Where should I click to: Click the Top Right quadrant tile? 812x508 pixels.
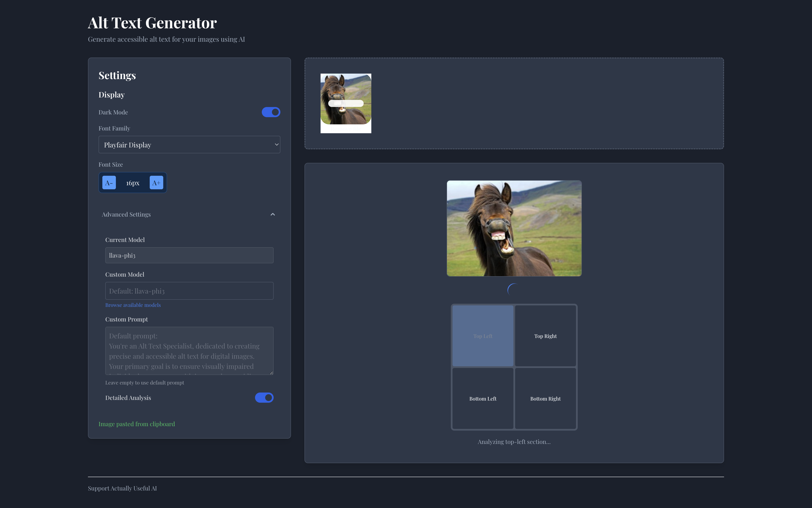click(x=545, y=336)
